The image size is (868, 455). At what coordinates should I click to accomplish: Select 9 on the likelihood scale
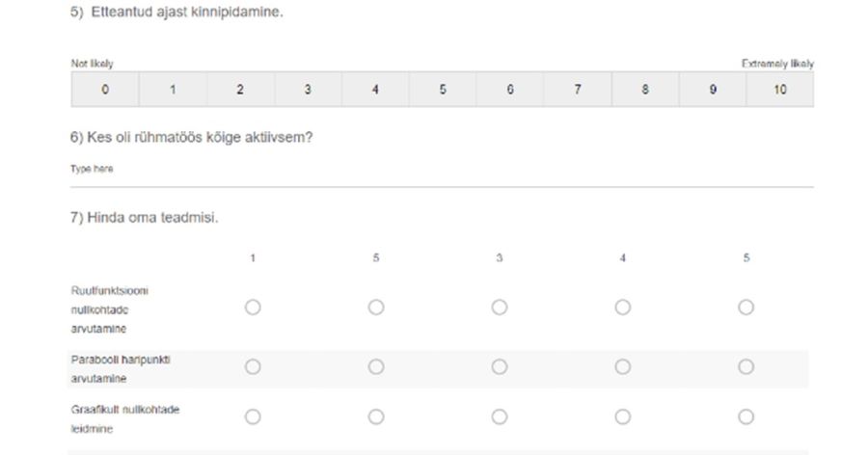[x=713, y=90]
